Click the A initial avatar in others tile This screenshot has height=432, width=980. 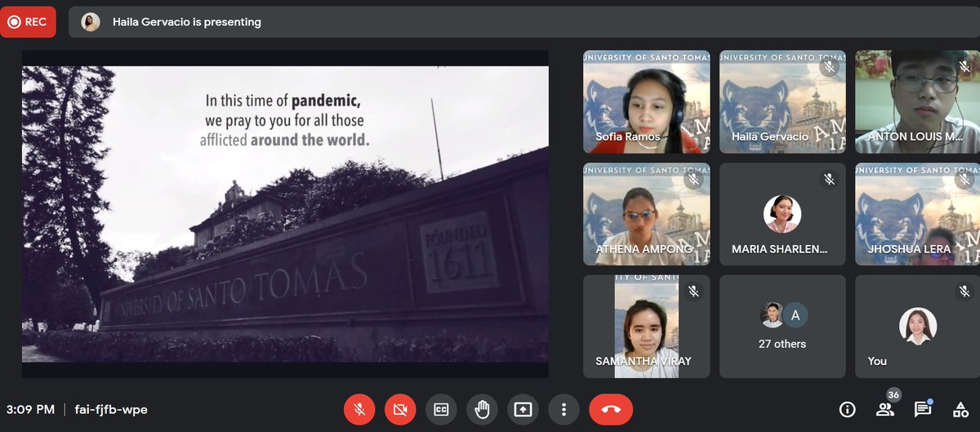(795, 315)
